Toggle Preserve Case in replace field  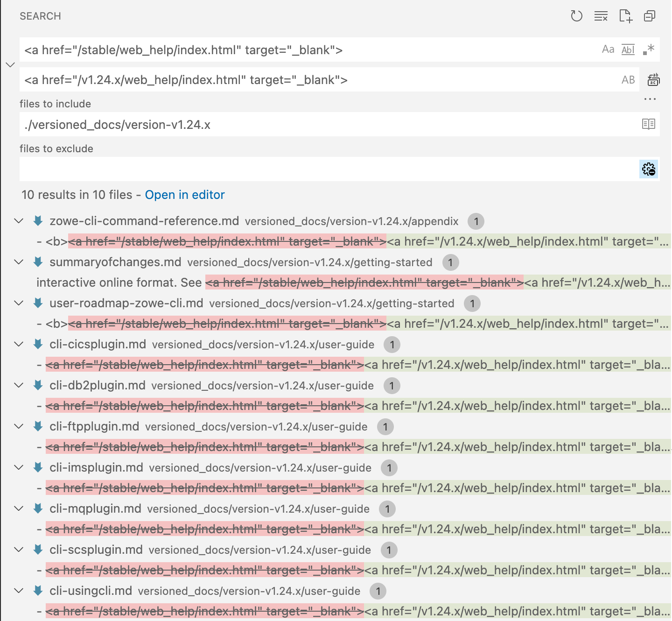[x=628, y=80]
